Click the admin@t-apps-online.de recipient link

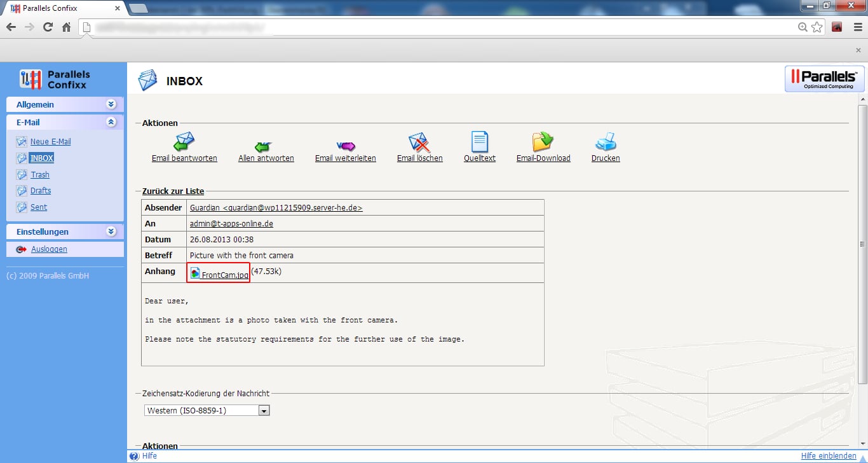231,224
